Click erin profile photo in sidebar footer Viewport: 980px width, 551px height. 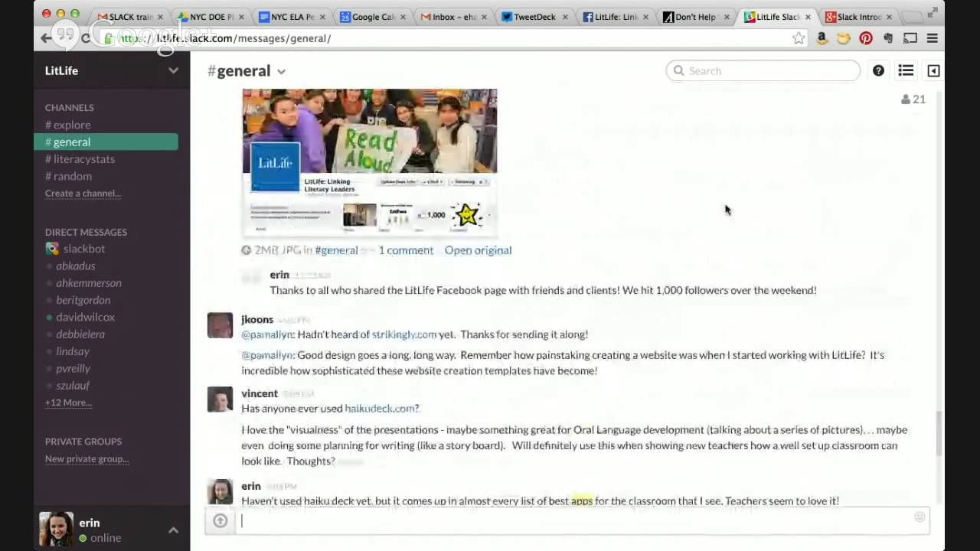[56, 529]
